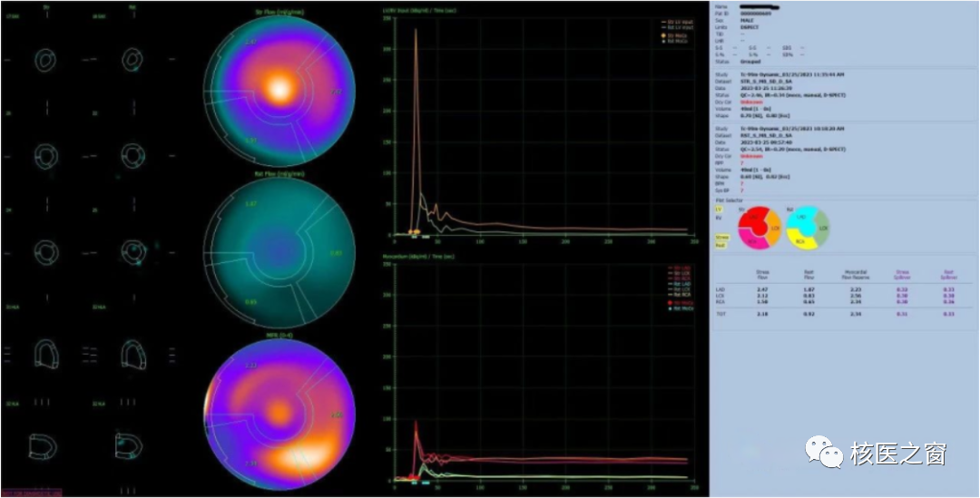Viewport: 980px width, 498px height.
Task: Select the Str column VLA slice
Action: 44,445
